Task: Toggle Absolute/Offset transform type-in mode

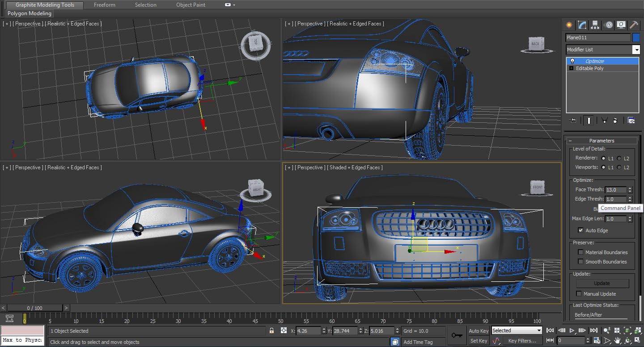Action: [284, 331]
